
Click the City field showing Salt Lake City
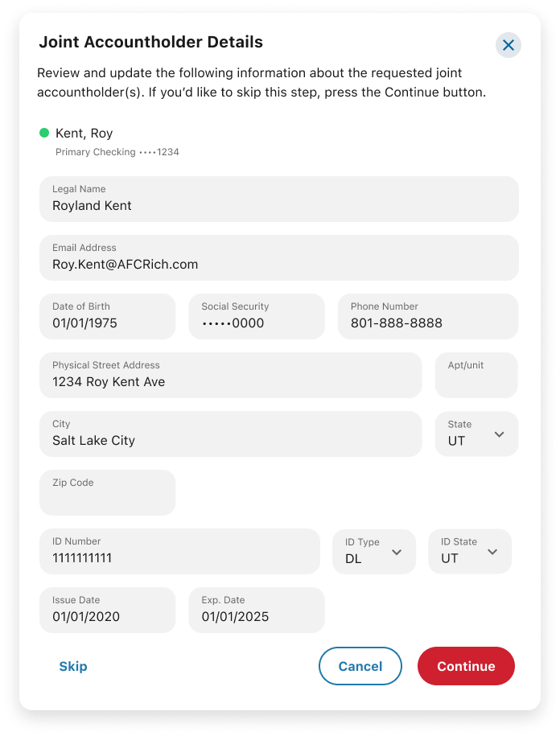click(x=230, y=434)
